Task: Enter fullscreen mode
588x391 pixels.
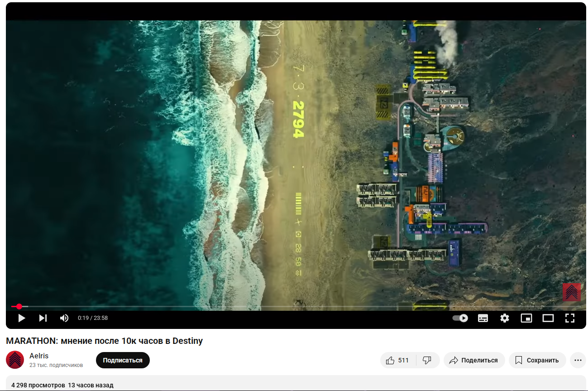Action: [570, 318]
